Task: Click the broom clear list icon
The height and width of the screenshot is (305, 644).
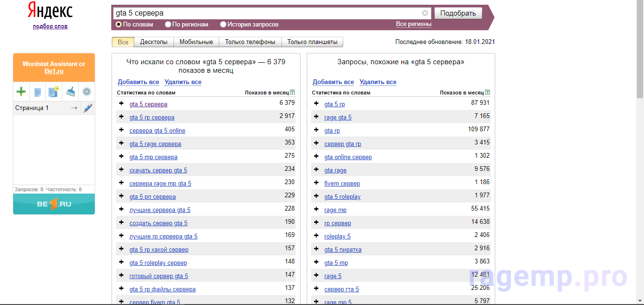Action: [70, 92]
